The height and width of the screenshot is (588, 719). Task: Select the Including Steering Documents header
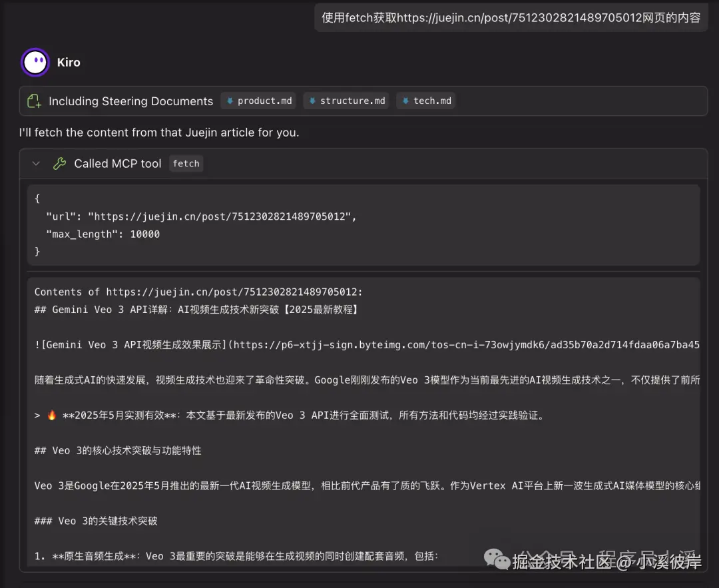point(130,101)
